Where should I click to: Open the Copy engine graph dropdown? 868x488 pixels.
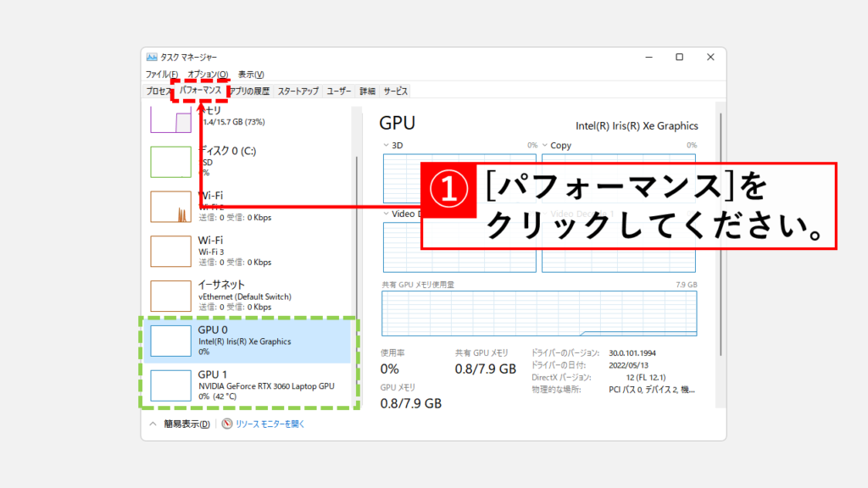click(x=545, y=146)
